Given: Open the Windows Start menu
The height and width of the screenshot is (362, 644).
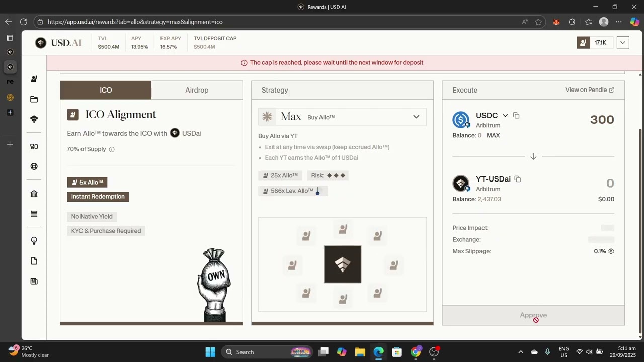Looking at the screenshot, I should (x=210, y=352).
